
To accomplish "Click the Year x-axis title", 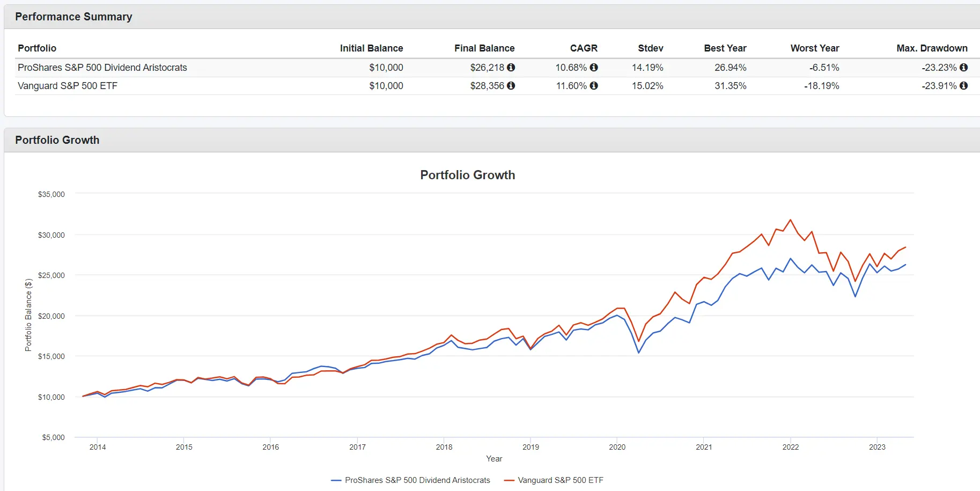I will tap(494, 459).
